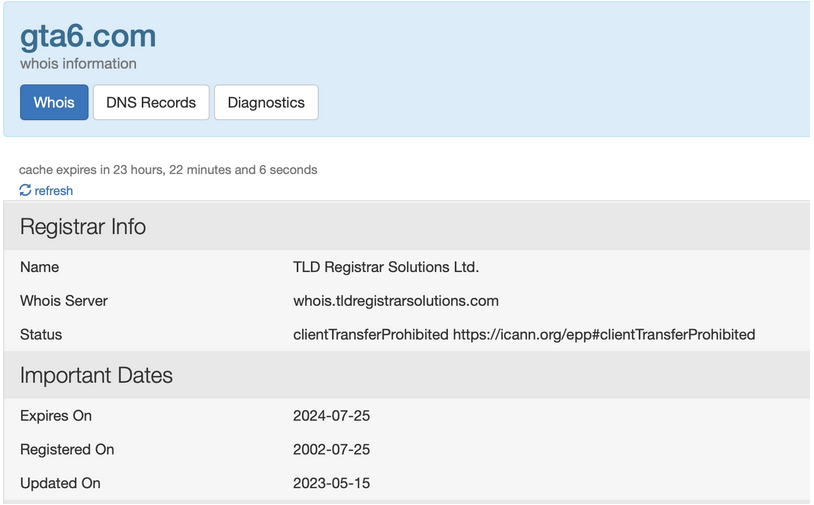
Task: Click the cache expires notice text
Action: [x=168, y=170]
